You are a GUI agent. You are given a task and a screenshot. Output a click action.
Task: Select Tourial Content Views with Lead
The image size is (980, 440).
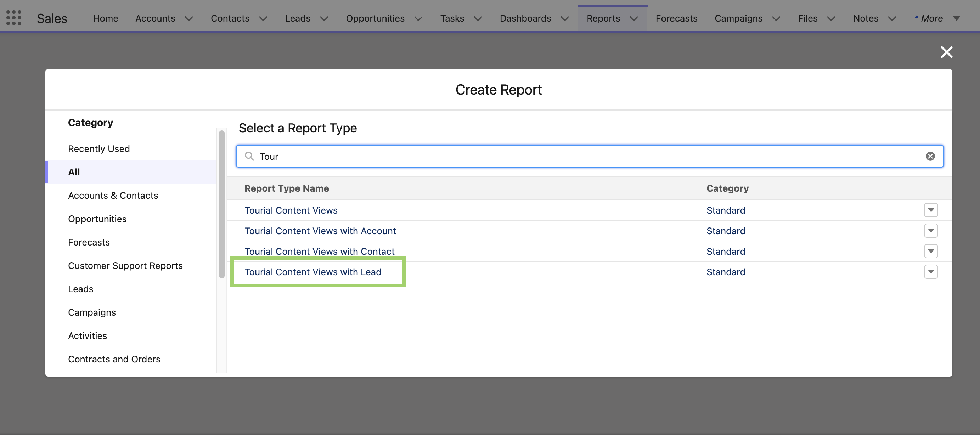tap(312, 272)
